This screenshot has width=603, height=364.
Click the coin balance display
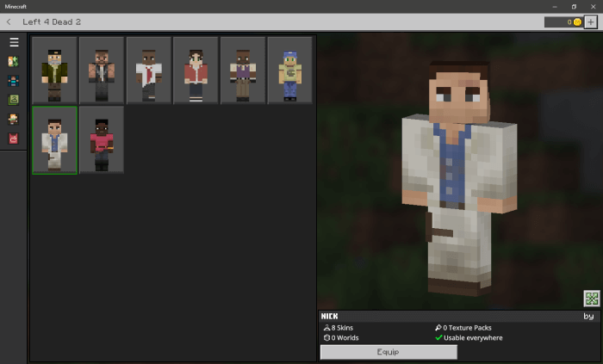(563, 22)
